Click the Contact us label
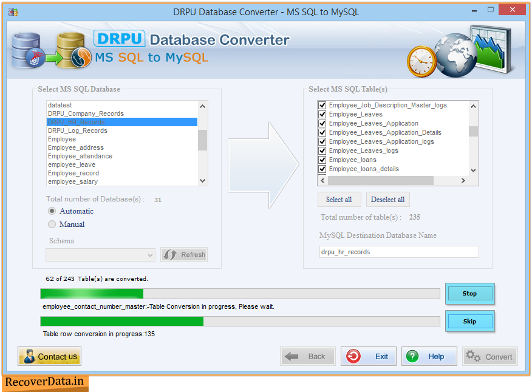The width and height of the screenshot is (532, 392). 57,357
